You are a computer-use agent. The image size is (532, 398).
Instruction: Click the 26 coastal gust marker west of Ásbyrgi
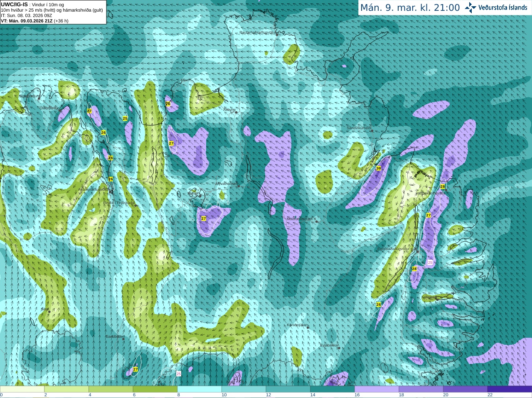(x=168, y=104)
